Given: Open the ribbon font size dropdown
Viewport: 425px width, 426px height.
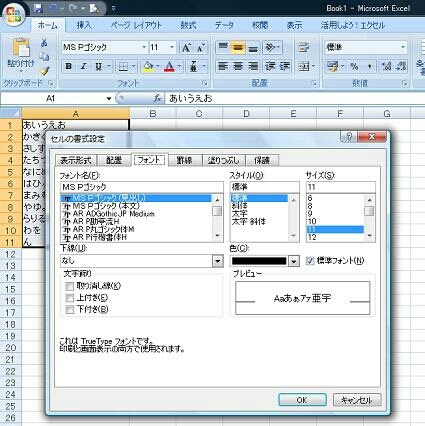Looking at the screenshot, I should tap(172, 48).
